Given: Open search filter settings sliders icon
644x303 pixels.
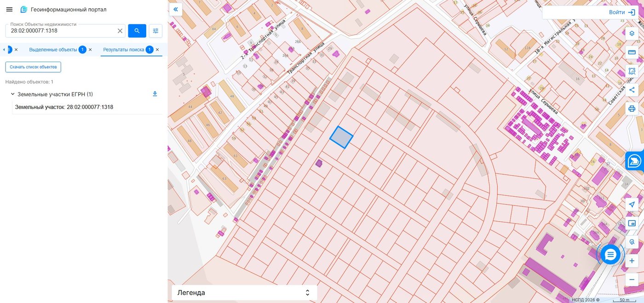Looking at the screenshot, I should click(x=155, y=31).
